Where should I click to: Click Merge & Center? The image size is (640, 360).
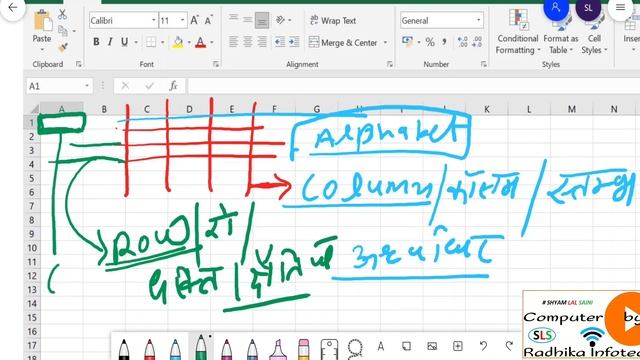[343, 42]
